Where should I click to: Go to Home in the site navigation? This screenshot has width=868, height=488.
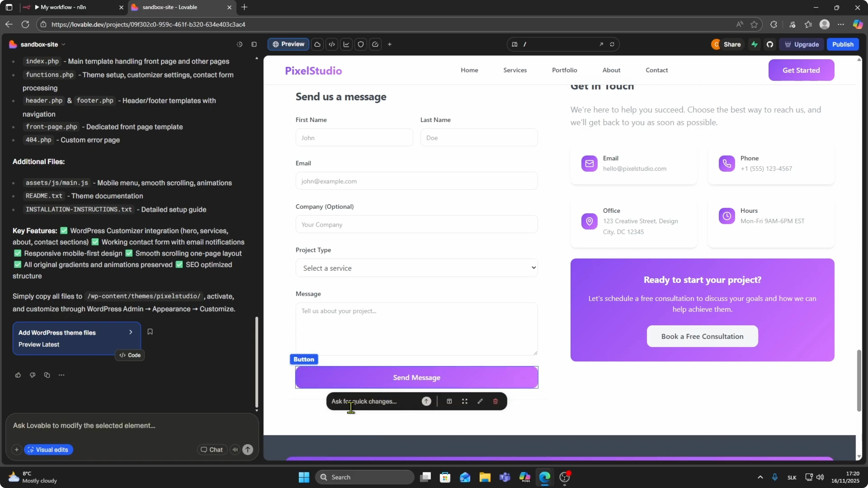coord(469,70)
